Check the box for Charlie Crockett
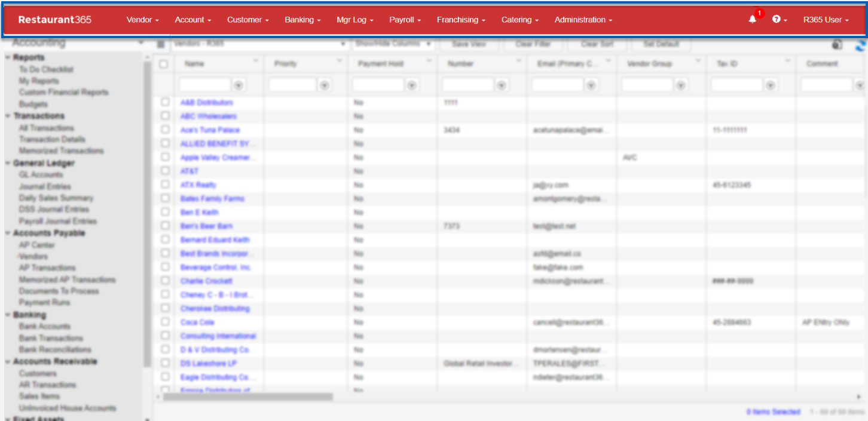This screenshot has height=421, width=868. [x=165, y=281]
